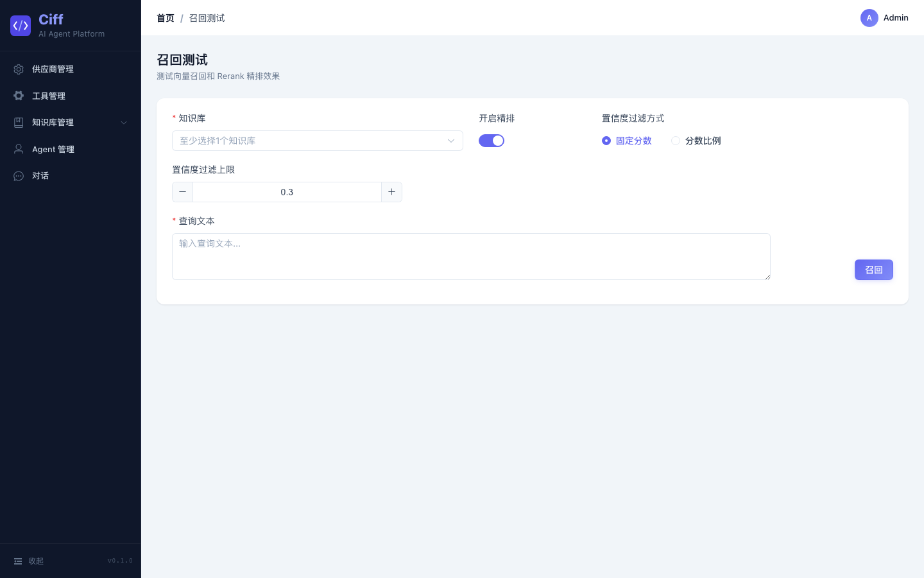Click the gear icon beside 供应商管理

[19, 69]
